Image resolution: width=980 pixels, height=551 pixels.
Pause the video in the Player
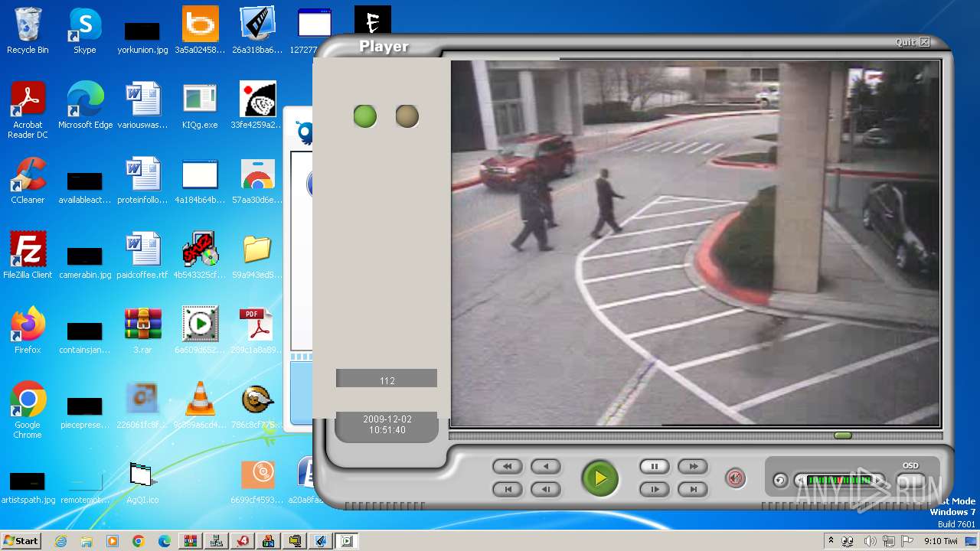[655, 466]
